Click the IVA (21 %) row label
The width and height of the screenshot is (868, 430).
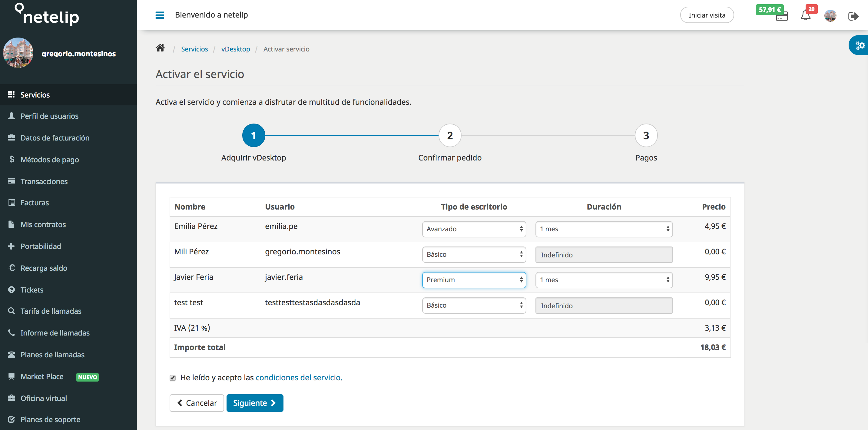pos(192,328)
